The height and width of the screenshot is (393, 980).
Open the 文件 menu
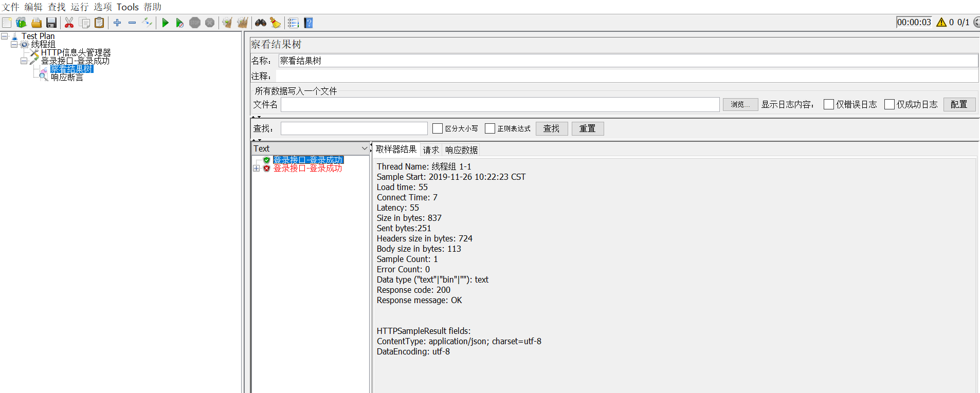(10, 7)
